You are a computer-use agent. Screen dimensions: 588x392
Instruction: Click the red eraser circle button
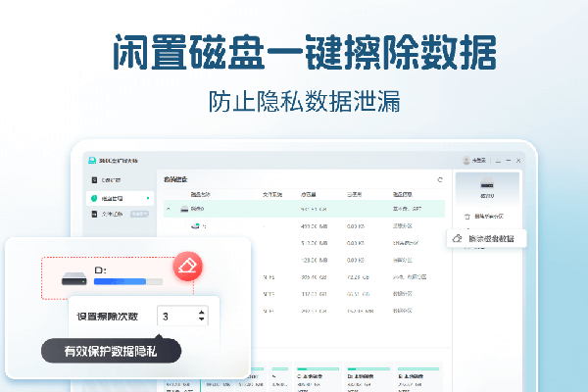[x=187, y=267]
